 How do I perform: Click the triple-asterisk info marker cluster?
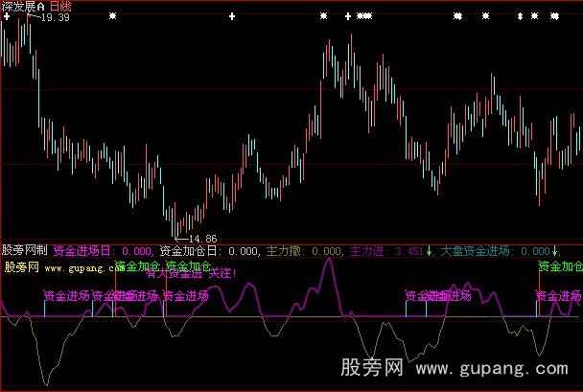pyautogui.click(x=363, y=17)
